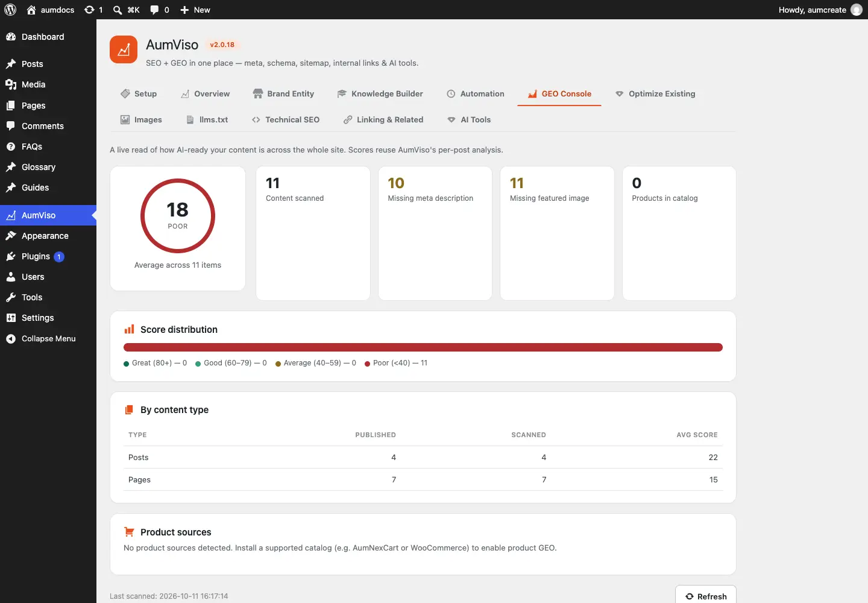Open the Brand Entity tab
The image size is (868, 603).
(283, 93)
